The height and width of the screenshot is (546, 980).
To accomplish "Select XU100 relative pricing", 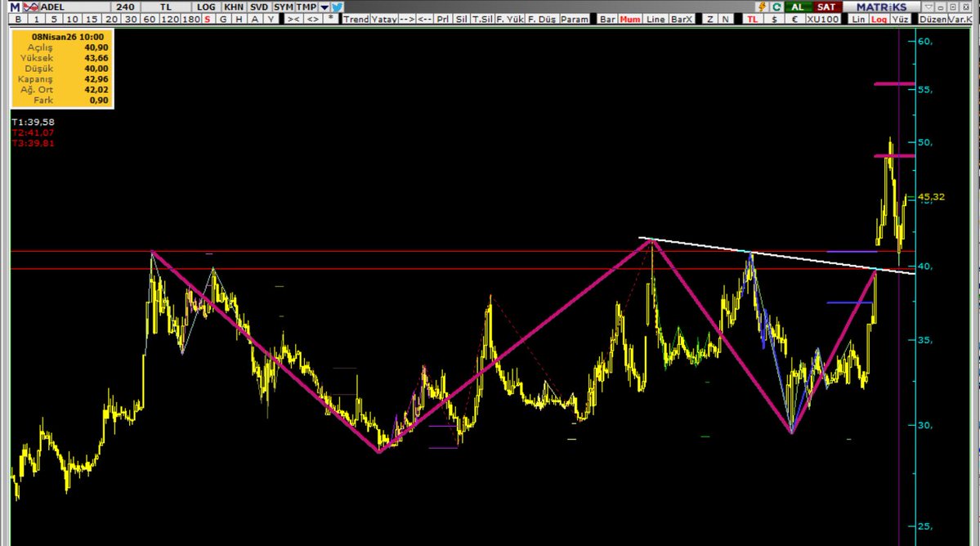I will click(x=822, y=20).
